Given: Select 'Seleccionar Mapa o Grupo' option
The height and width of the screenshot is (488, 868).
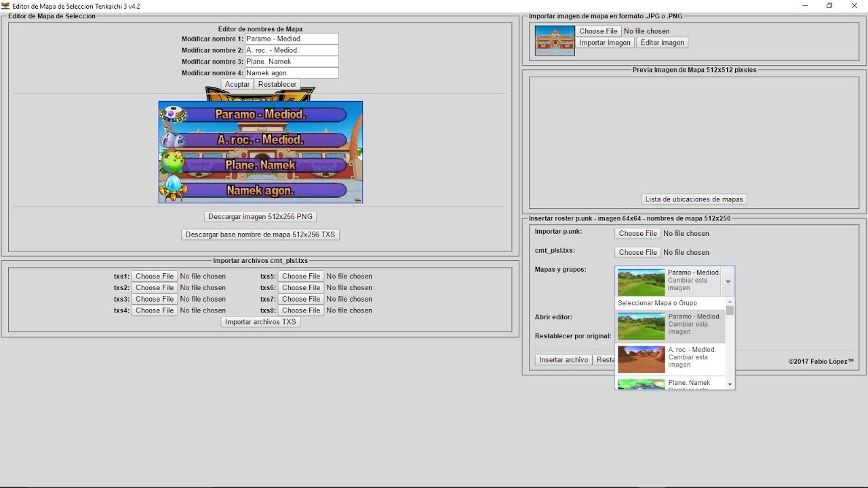Looking at the screenshot, I should (x=670, y=303).
